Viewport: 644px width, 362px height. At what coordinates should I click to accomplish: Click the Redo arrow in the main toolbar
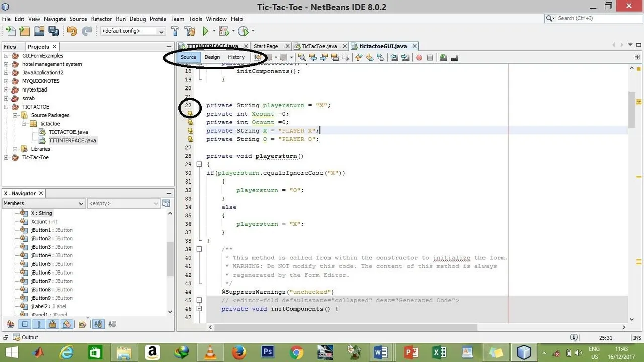(x=87, y=31)
